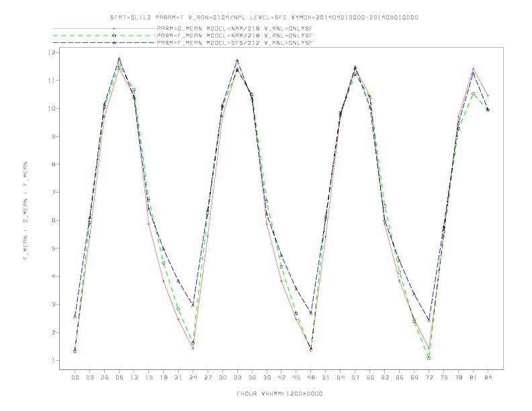Click x-axis forecast hour label 48
The image size is (532, 411).
coord(311,377)
